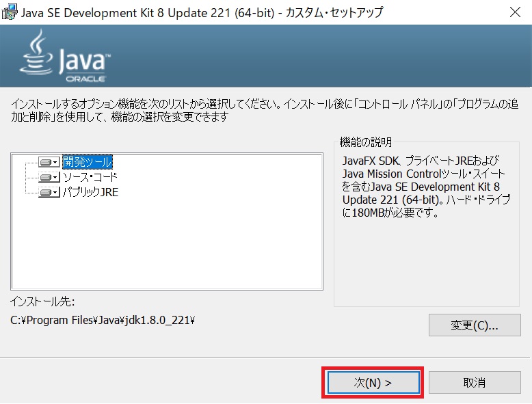The width and height of the screenshot is (532, 404).
Task: Close the setup window with the X
Action: (515, 12)
